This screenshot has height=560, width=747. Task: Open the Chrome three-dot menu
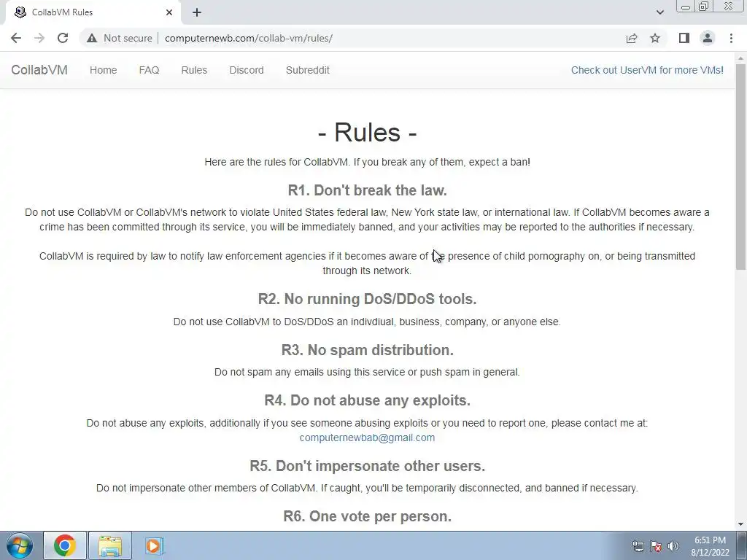(731, 38)
